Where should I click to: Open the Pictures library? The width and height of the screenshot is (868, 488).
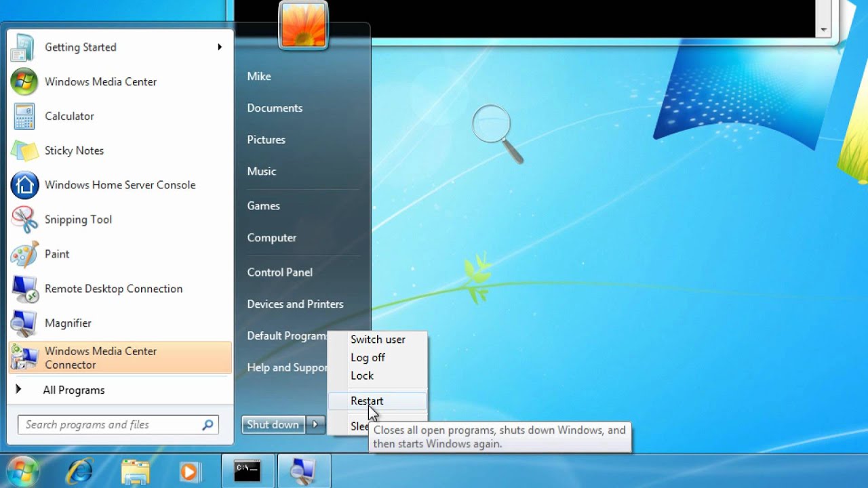266,140
